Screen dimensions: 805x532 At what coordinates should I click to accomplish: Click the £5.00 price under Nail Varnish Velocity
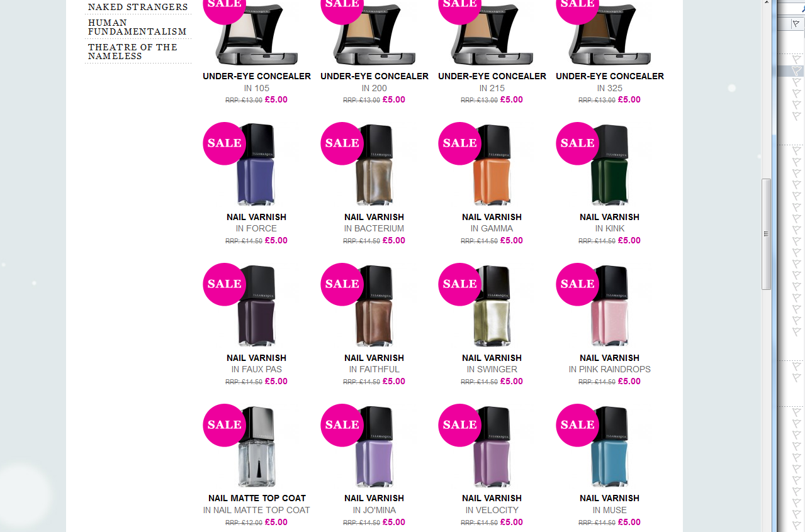[511, 522]
